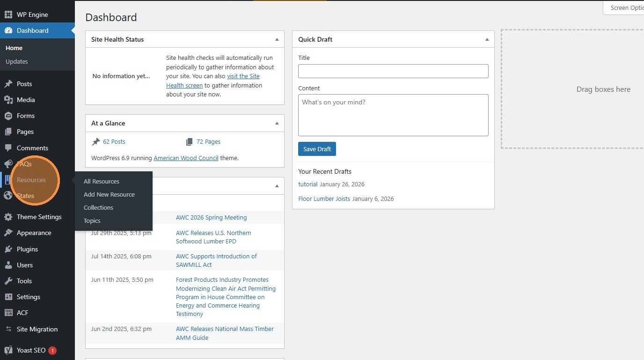The width and height of the screenshot is (644, 360).
Task: Collapse the At a Glance panel
Action: click(x=277, y=123)
